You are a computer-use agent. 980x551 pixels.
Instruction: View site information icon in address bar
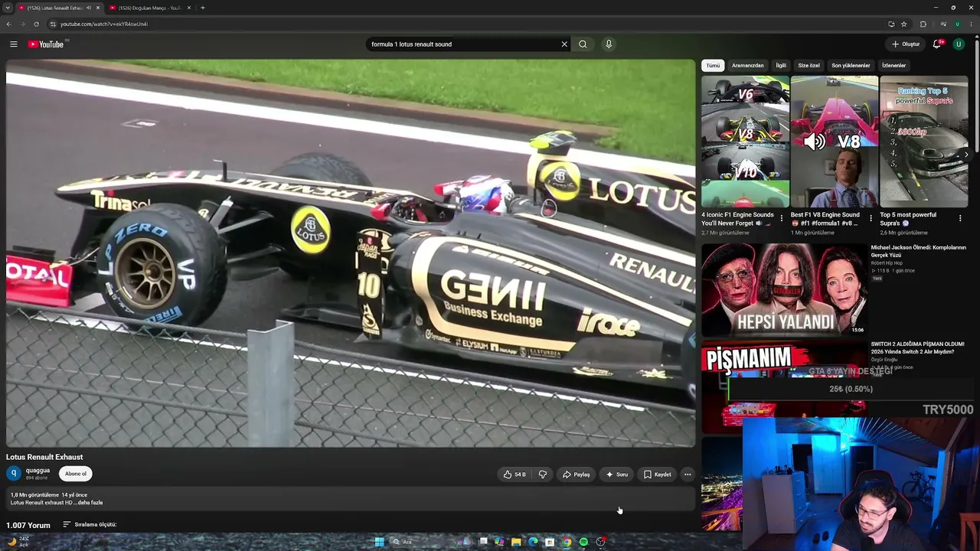click(x=52, y=24)
